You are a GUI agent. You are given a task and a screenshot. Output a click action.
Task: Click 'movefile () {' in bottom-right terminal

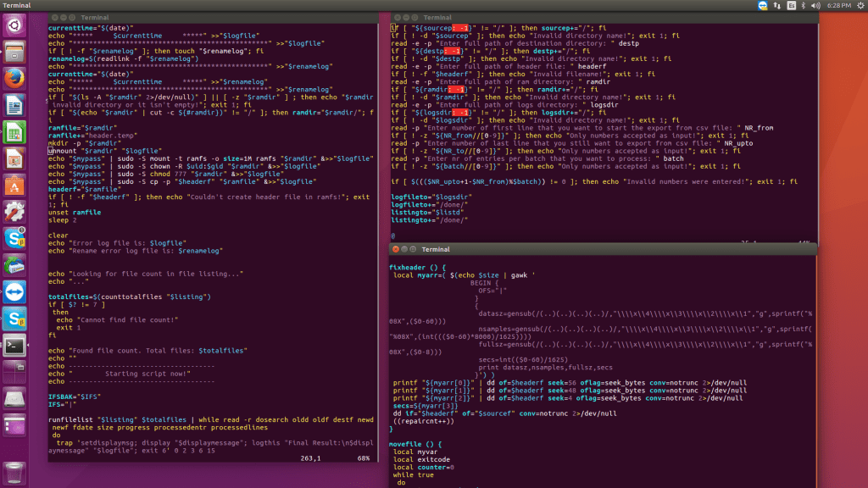[x=415, y=444]
